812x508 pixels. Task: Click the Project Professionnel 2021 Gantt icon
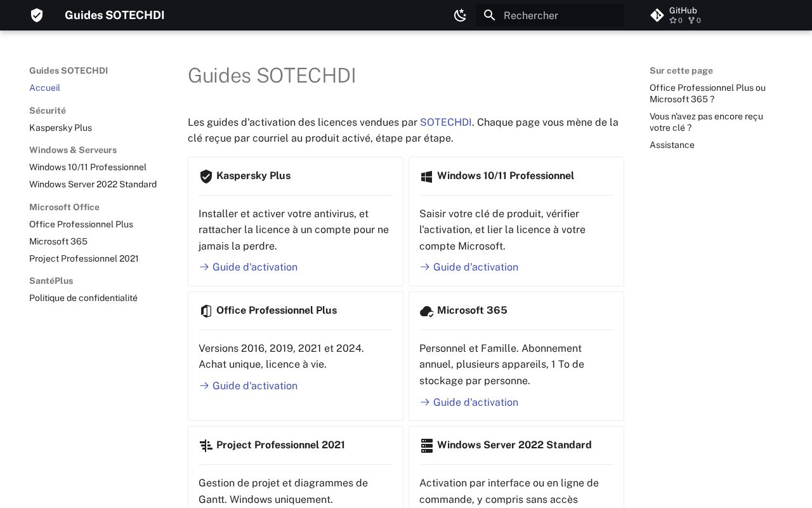pyautogui.click(x=206, y=446)
